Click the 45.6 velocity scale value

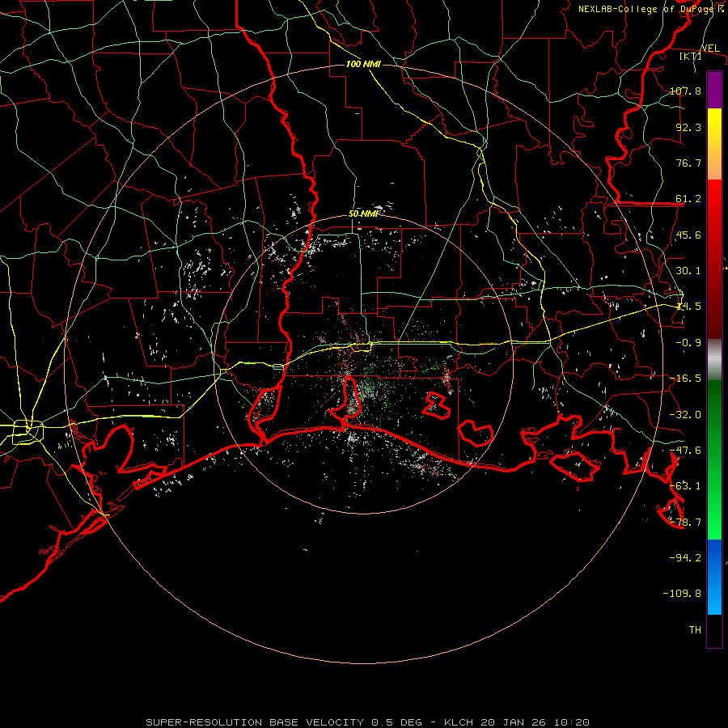coord(688,235)
